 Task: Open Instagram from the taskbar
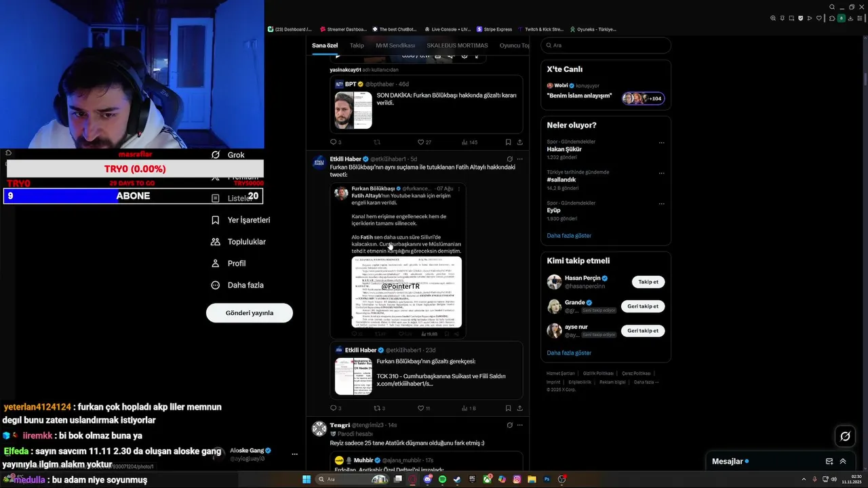(x=517, y=479)
